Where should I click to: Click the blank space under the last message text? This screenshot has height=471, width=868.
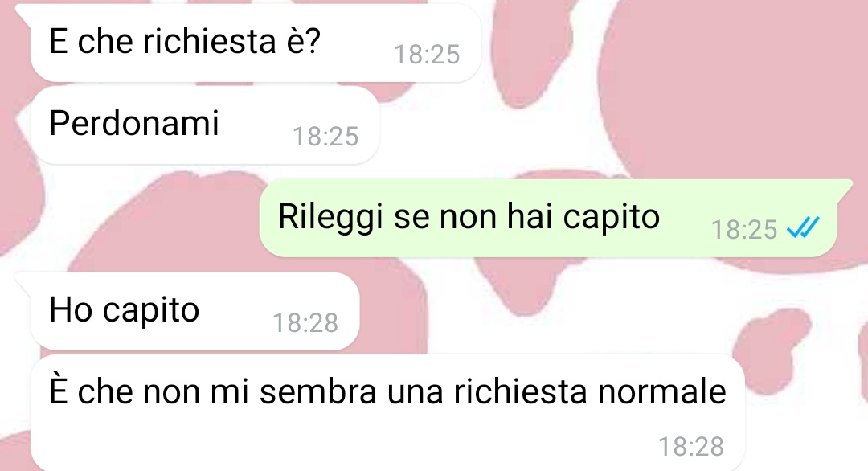click(332, 443)
